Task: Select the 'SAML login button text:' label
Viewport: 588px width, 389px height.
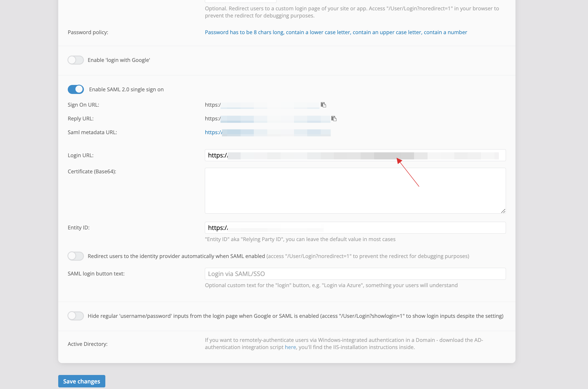Action: 96,274
